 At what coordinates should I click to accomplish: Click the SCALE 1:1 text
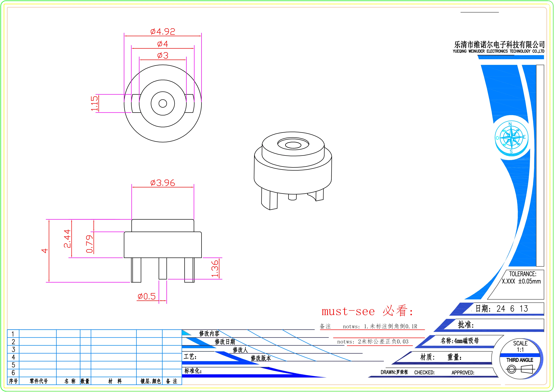coord(520,346)
